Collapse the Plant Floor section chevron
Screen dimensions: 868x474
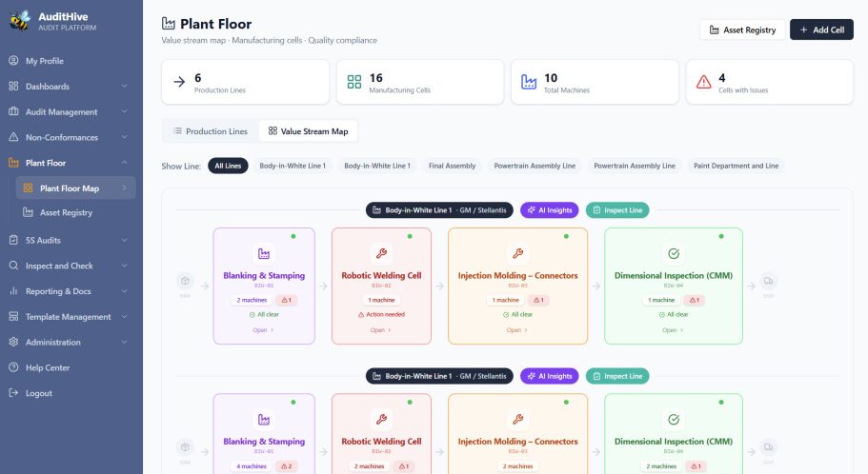[x=125, y=163]
